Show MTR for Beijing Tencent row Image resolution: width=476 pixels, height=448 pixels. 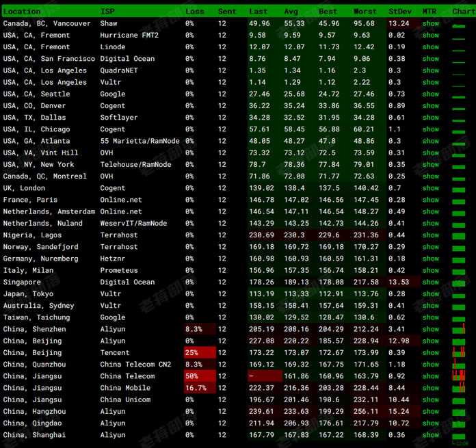point(430,353)
